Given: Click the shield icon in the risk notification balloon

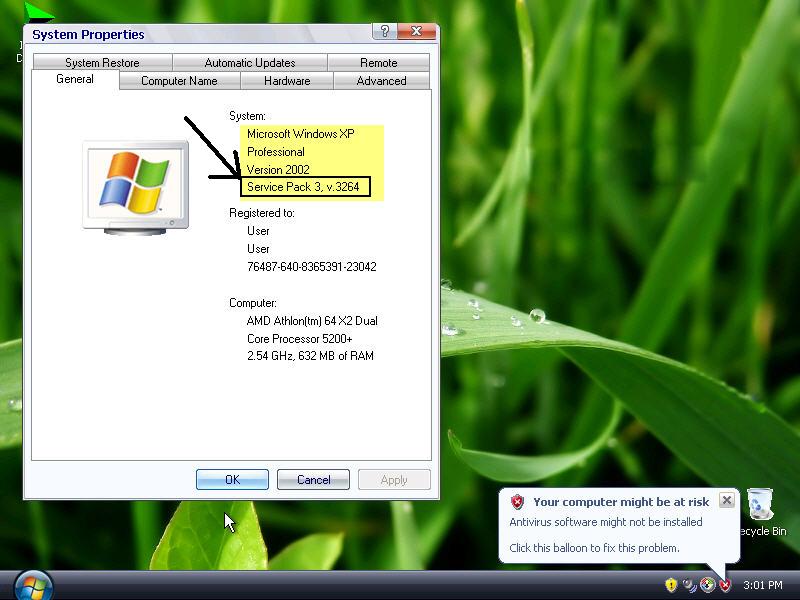Looking at the screenshot, I should coord(517,502).
